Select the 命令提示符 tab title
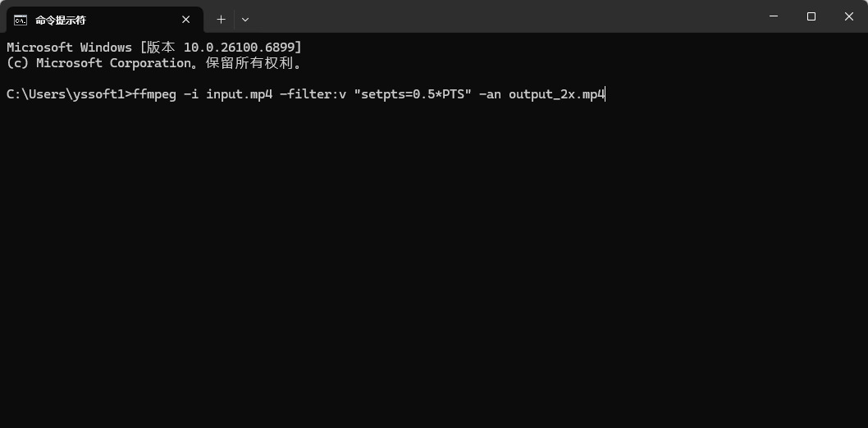868x428 pixels. pyautogui.click(x=61, y=20)
